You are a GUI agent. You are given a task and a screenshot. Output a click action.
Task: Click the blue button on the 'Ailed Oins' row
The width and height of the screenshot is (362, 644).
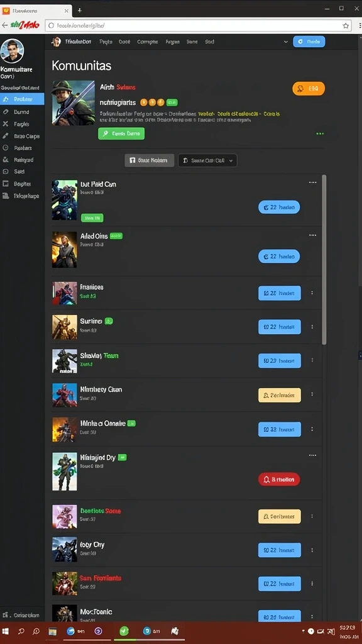(279, 257)
